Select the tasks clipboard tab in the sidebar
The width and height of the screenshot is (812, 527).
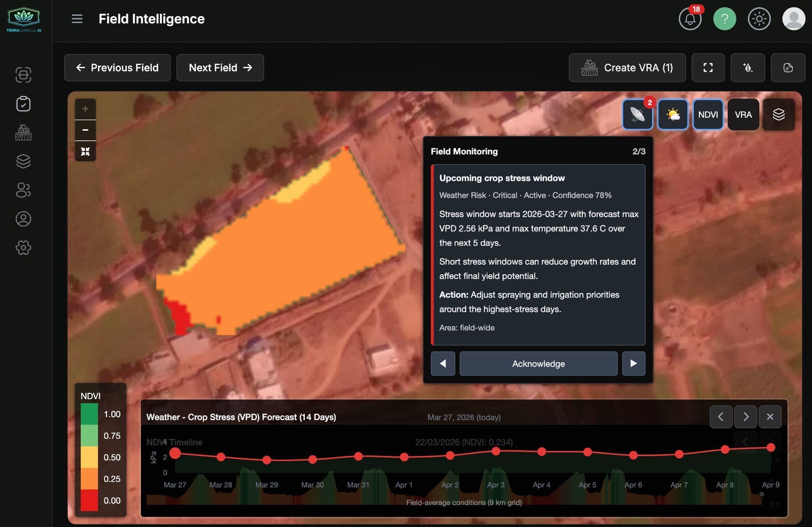pyautogui.click(x=23, y=104)
